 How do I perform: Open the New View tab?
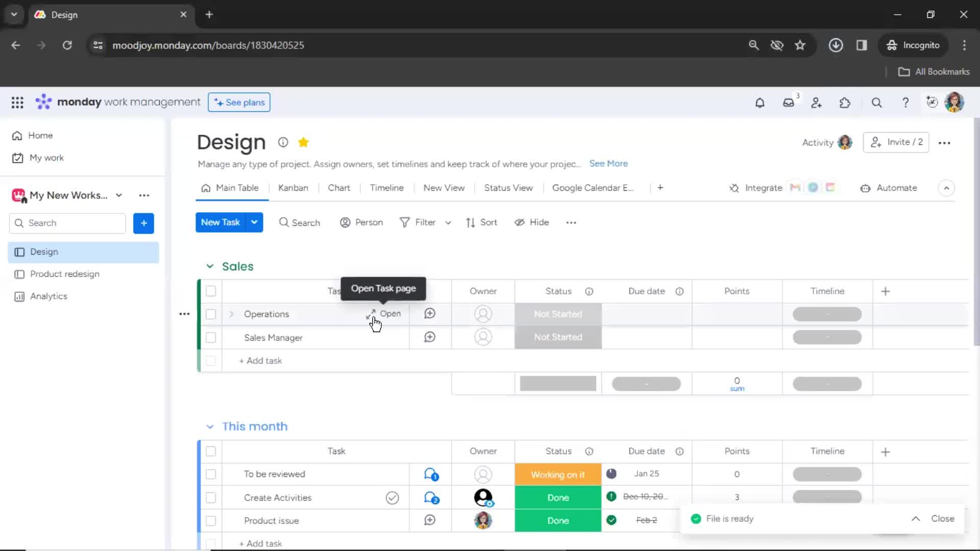tap(444, 188)
